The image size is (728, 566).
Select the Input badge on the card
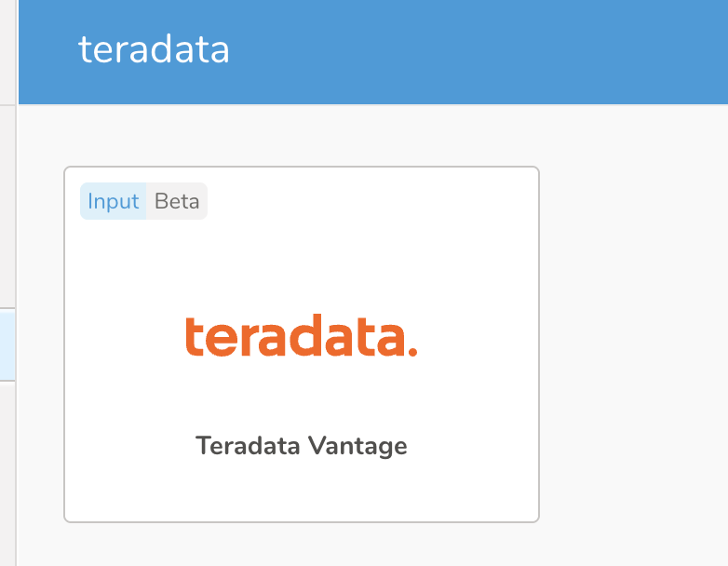tap(113, 201)
